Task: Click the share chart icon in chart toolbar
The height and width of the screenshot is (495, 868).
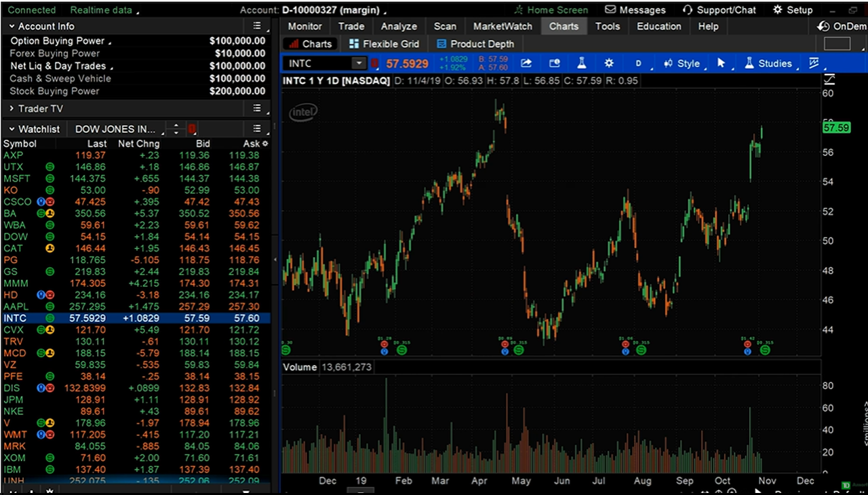Action: click(526, 63)
